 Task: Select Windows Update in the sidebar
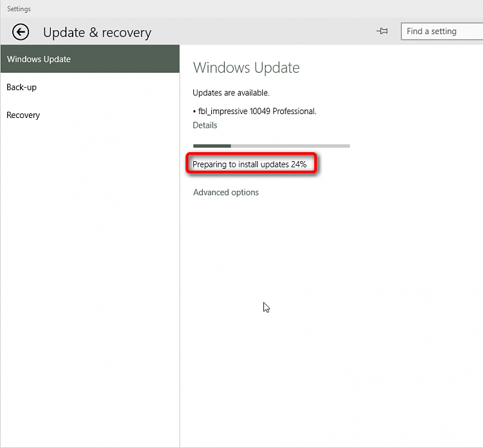pyautogui.click(x=90, y=59)
